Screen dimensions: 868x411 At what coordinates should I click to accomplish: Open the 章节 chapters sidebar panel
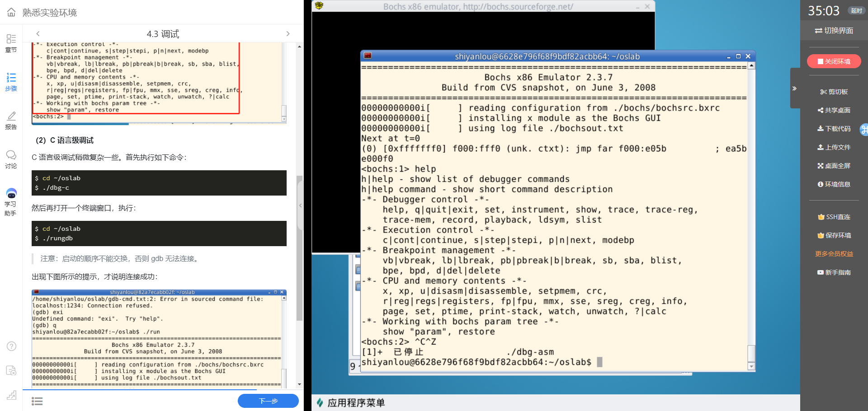coord(11,43)
